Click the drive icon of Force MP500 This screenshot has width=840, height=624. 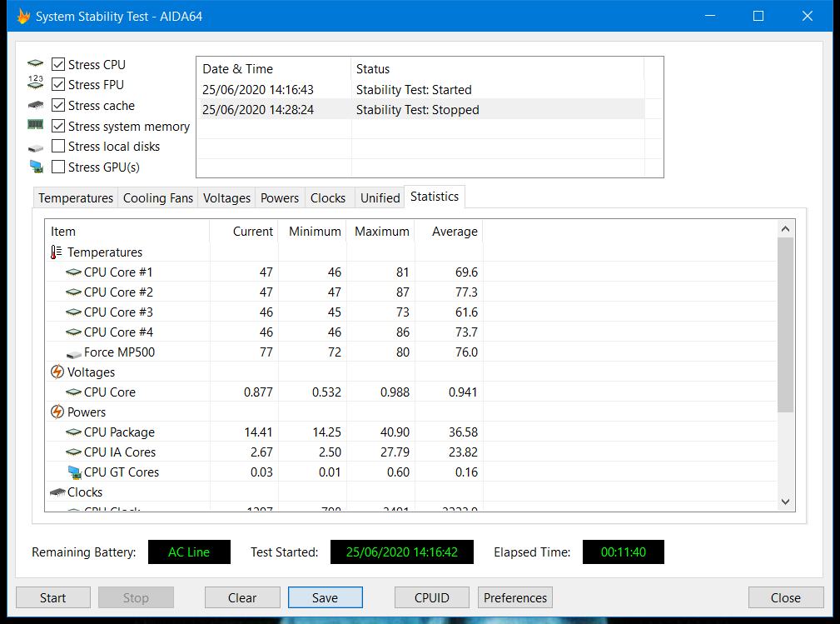click(x=73, y=354)
